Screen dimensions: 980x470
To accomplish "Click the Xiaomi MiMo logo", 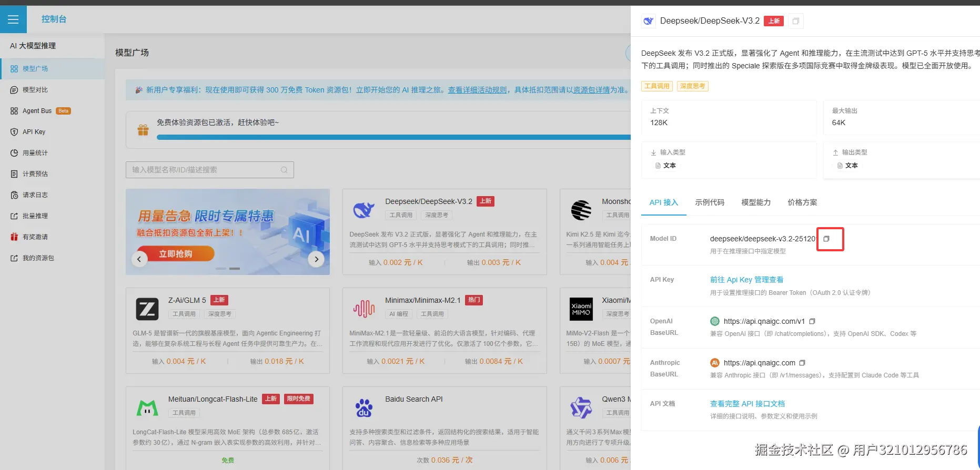I will (581, 309).
